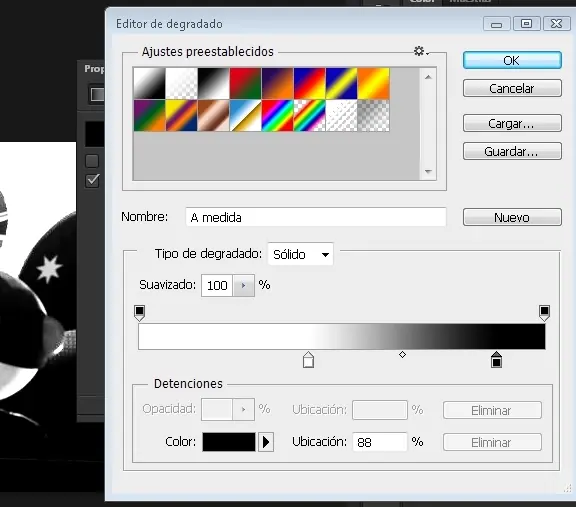Open the presets gear options menu
Screen dimensions: 576x507
click(x=421, y=51)
